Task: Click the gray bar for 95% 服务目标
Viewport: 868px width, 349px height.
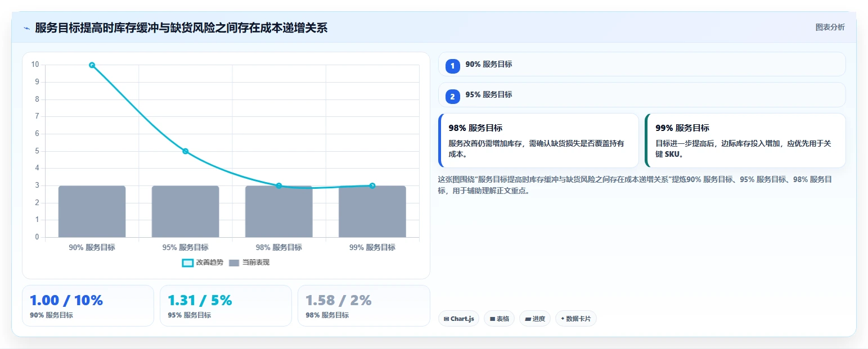Action: tap(185, 211)
